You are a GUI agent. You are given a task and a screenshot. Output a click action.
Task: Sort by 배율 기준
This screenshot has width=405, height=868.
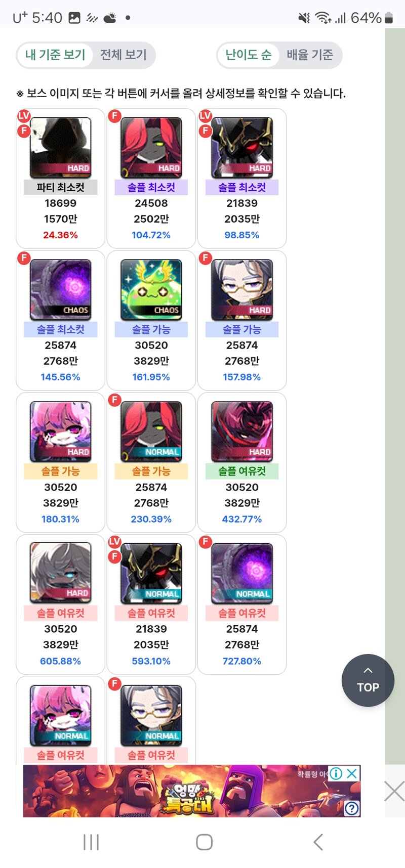point(310,55)
